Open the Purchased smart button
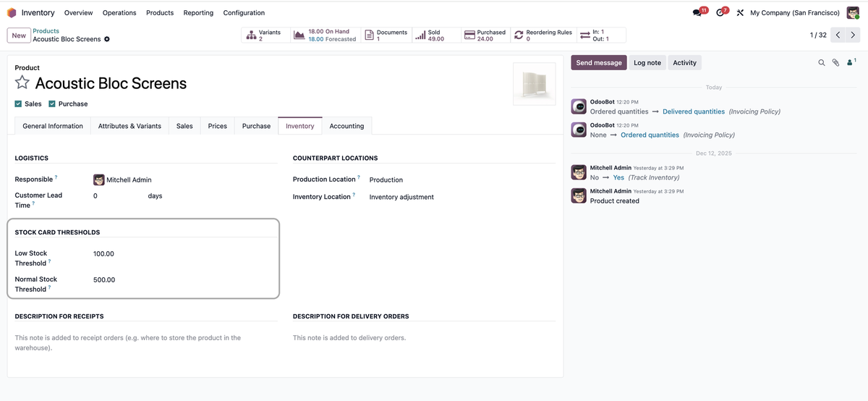Viewport: 868px width, 401px height. click(x=485, y=35)
